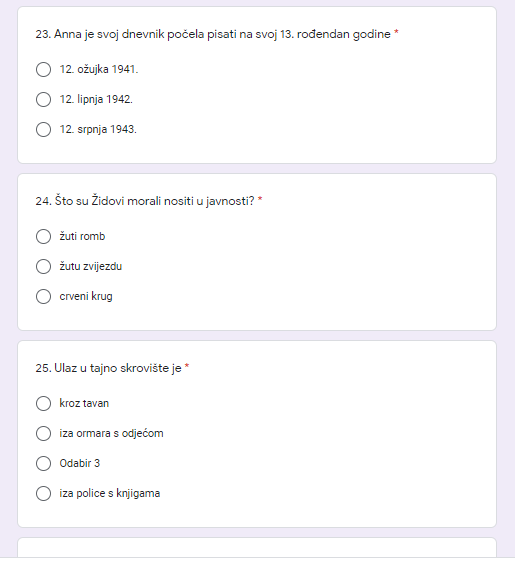Viewport: 515px width, 561px height.
Task: Click the red required asterisk on question 23
Action: [x=396, y=32]
